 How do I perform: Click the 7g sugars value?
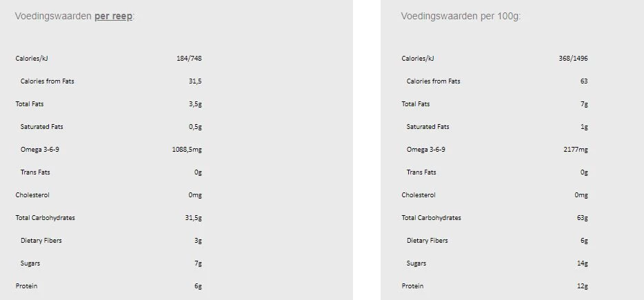pos(197,263)
